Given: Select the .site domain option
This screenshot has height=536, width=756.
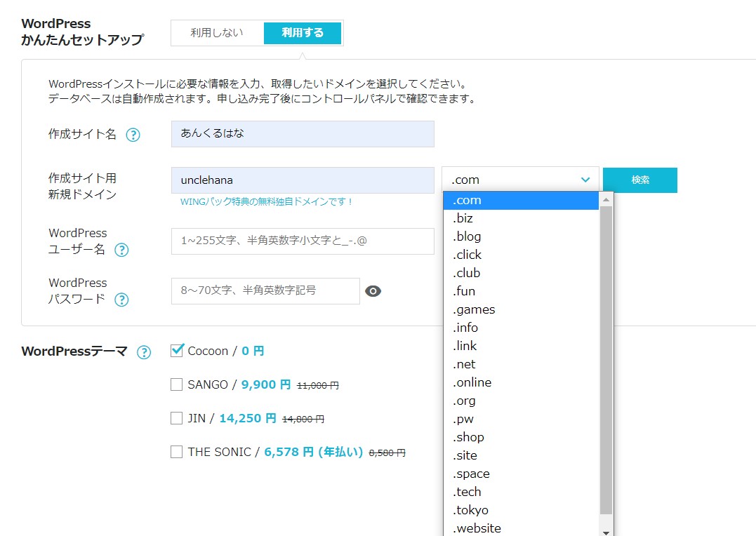Looking at the screenshot, I should (x=521, y=455).
